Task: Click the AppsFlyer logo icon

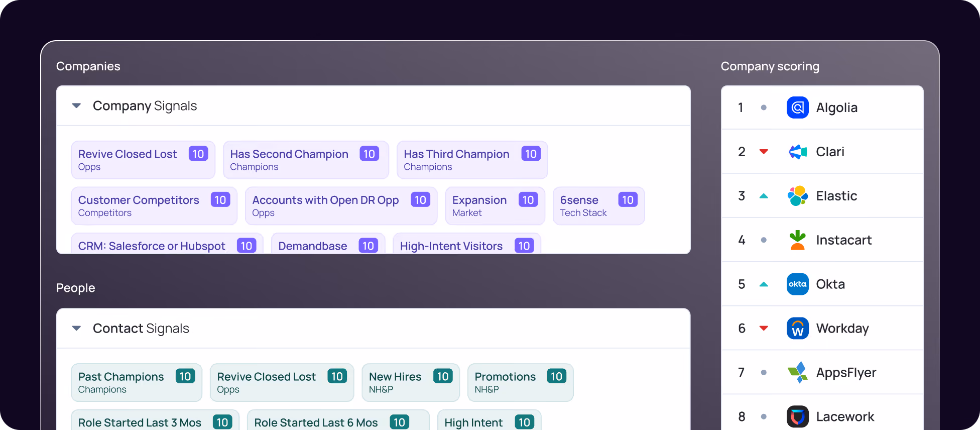Action: pos(797,373)
